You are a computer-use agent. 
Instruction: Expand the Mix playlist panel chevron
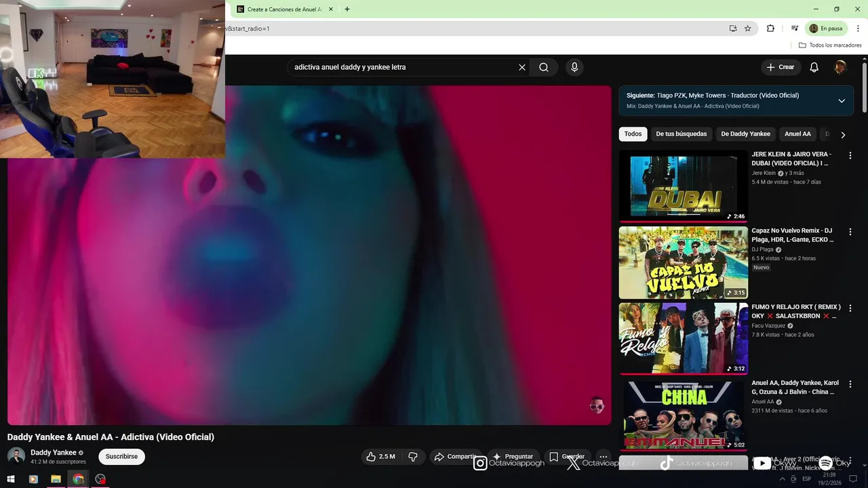[842, 101]
